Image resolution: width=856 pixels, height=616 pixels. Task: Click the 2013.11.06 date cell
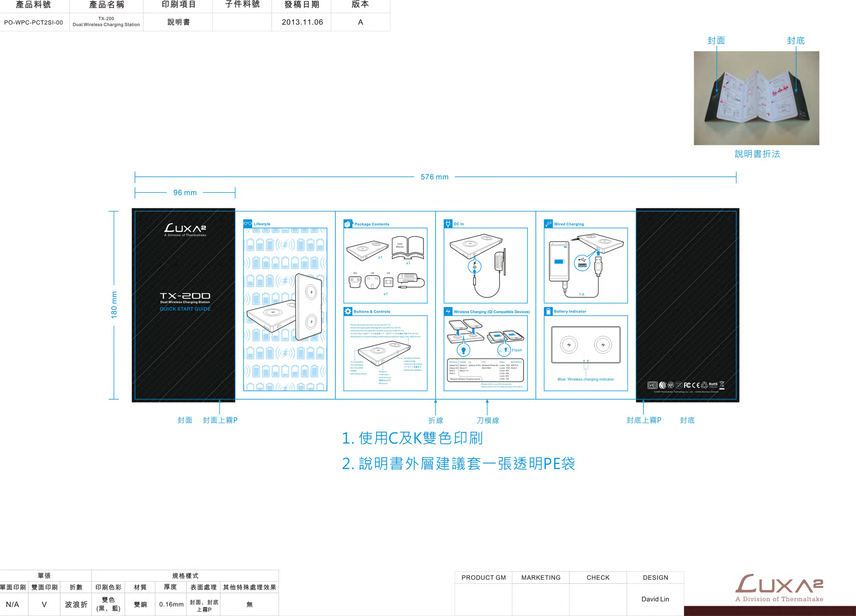302,22
